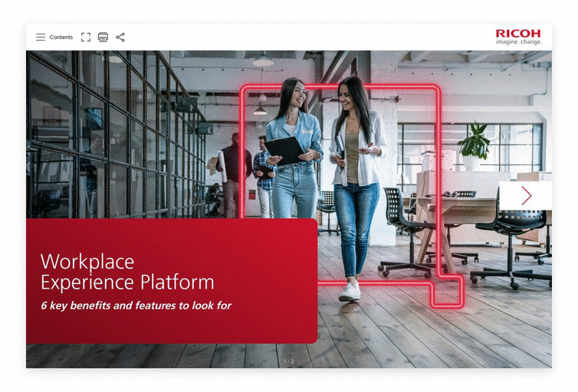Go to next page arrow
Image resolution: width=578 pixels, height=392 pixels.
[x=526, y=195]
